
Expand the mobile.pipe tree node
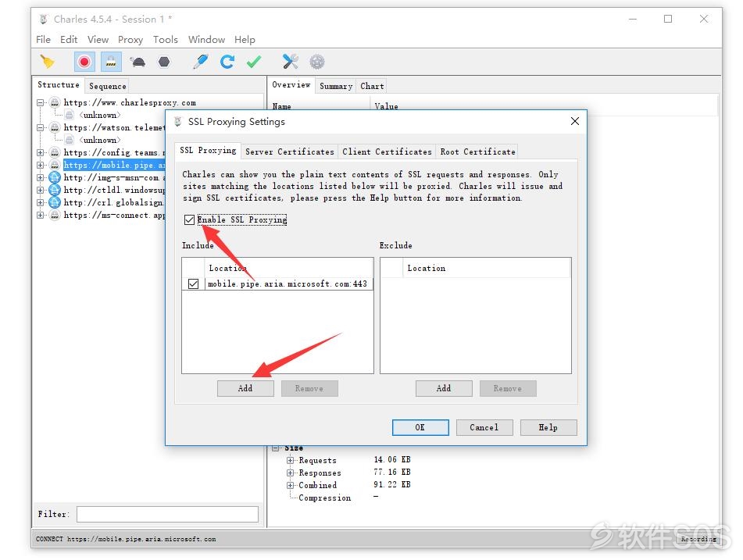pyautogui.click(x=41, y=165)
